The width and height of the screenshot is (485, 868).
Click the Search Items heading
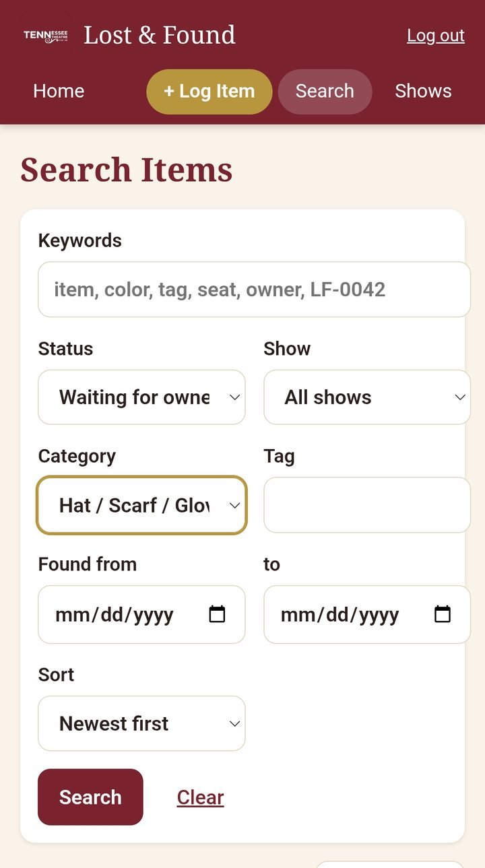[x=127, y=170]
